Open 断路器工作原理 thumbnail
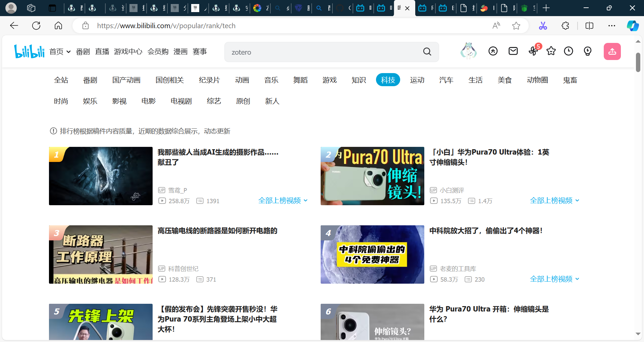This screenshot has width=644, height=342. [x=101, y=254]
